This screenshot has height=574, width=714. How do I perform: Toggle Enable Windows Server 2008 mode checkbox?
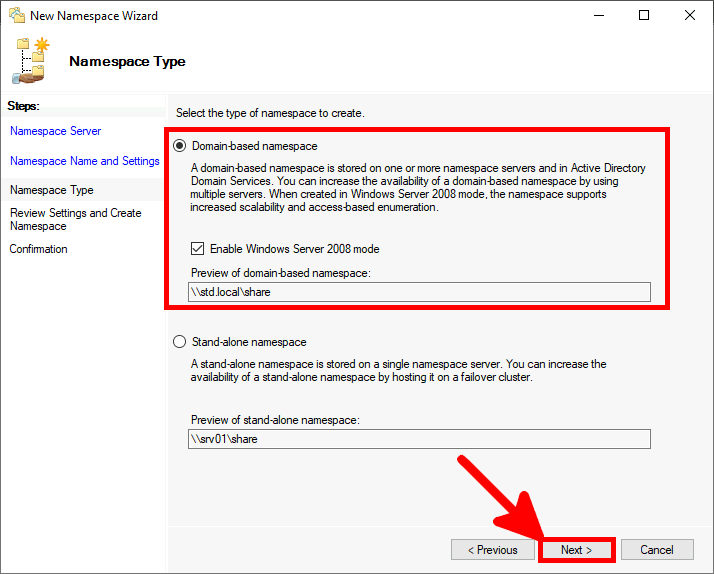tap(197, 249)
